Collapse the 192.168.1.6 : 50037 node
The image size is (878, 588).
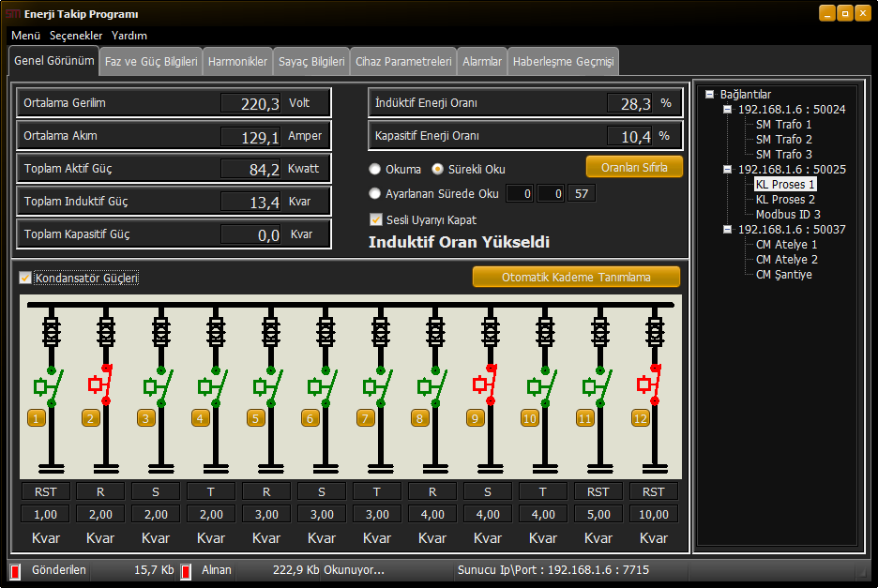coord(727,229)
